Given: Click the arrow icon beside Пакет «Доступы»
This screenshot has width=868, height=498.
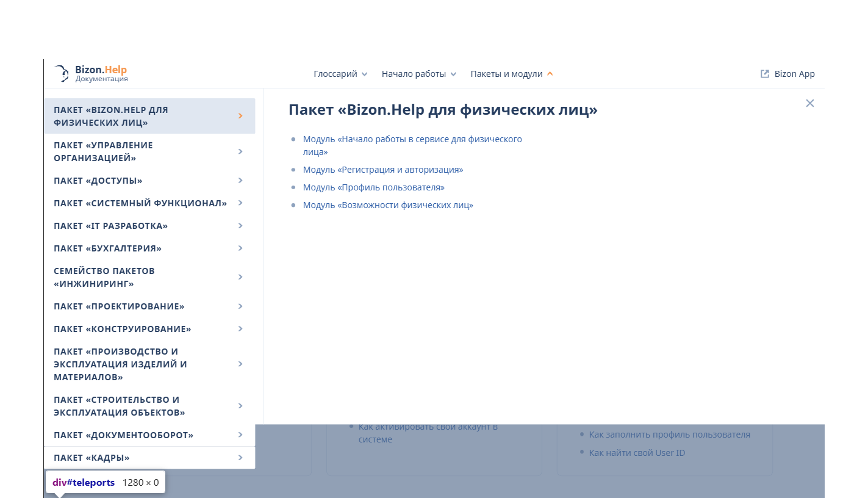Looking at the screenshot, I should [x=240, y=181].
